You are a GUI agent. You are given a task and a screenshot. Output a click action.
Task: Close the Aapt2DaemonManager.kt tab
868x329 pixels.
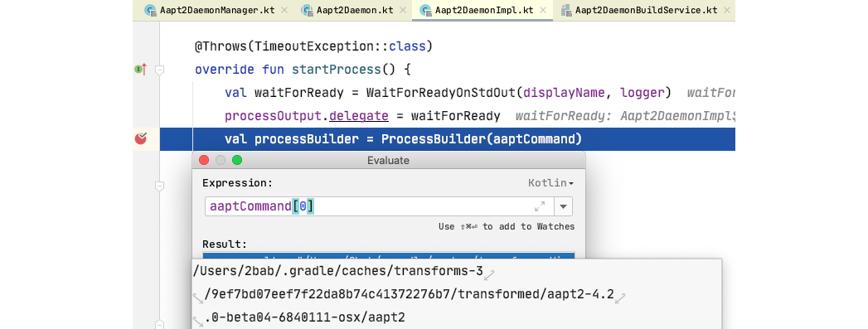284,10
